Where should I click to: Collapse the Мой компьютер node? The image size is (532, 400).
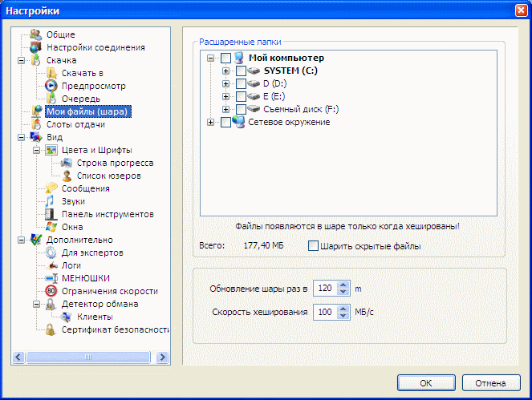[x=211, y=58]
